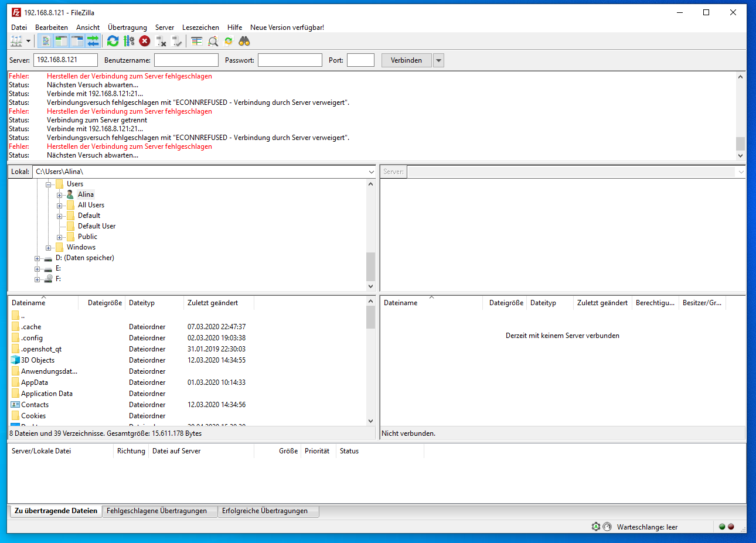The height and width of the screenshot is (543, 756).
Task: Open the Lesezeichen menu
Action: [200, 28]
